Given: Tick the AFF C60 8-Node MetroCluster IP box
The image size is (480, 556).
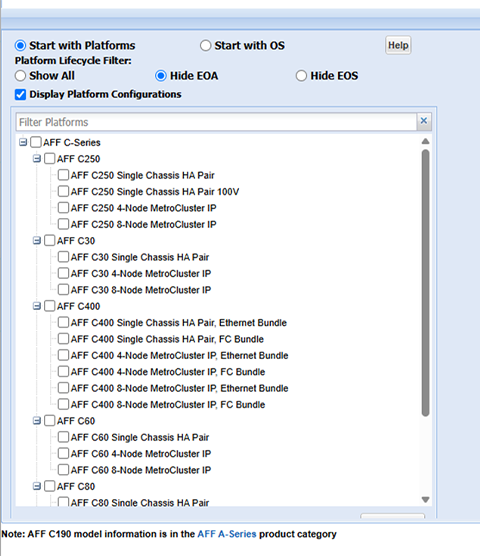Looking at the screenshot, I should click(63, 470).
